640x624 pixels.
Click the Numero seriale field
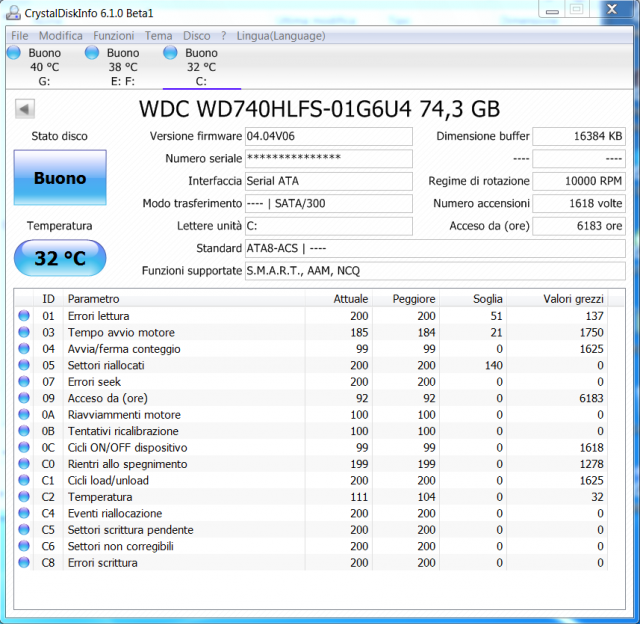coord(328,159)
